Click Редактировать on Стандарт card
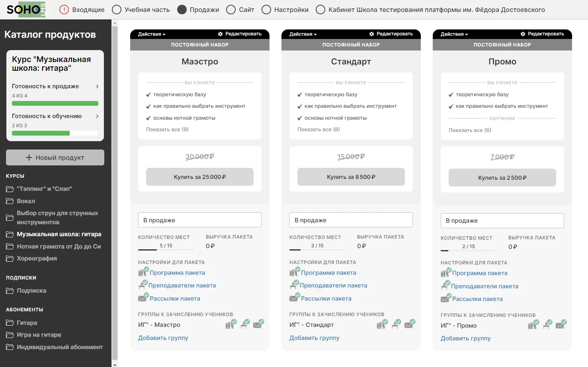 click(x=391, y=34)
